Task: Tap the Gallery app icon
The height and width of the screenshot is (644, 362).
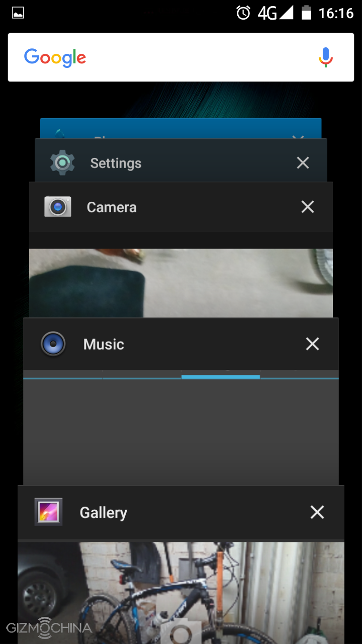Action: coord(48,512)
